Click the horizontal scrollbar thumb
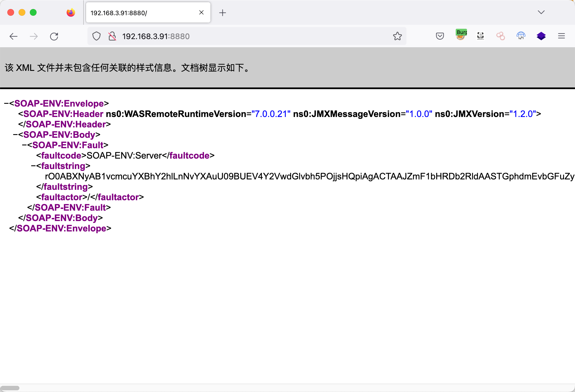This screenshot has width=575, height=392. pyautogui.click(x=10, y=388)
